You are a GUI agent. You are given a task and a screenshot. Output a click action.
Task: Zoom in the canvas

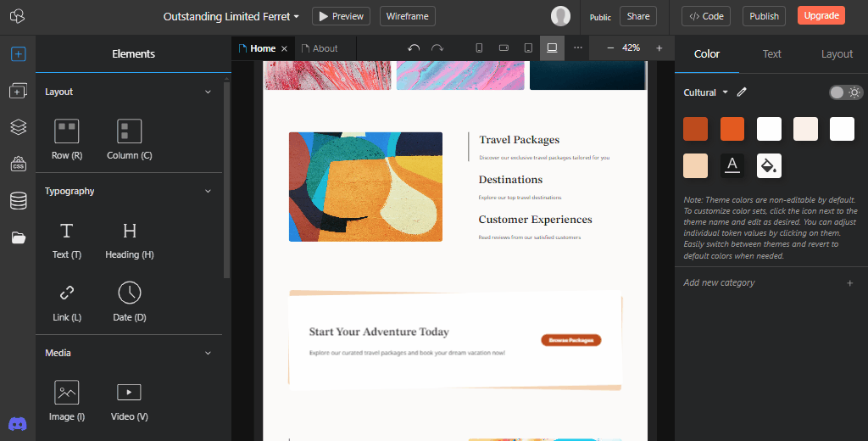coord(659,48)
